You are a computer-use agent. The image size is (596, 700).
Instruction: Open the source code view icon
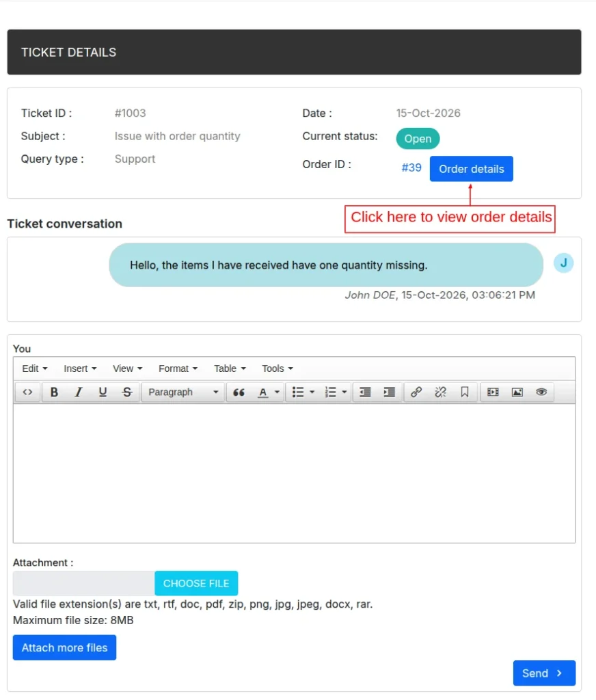click(x=27, y=392)
